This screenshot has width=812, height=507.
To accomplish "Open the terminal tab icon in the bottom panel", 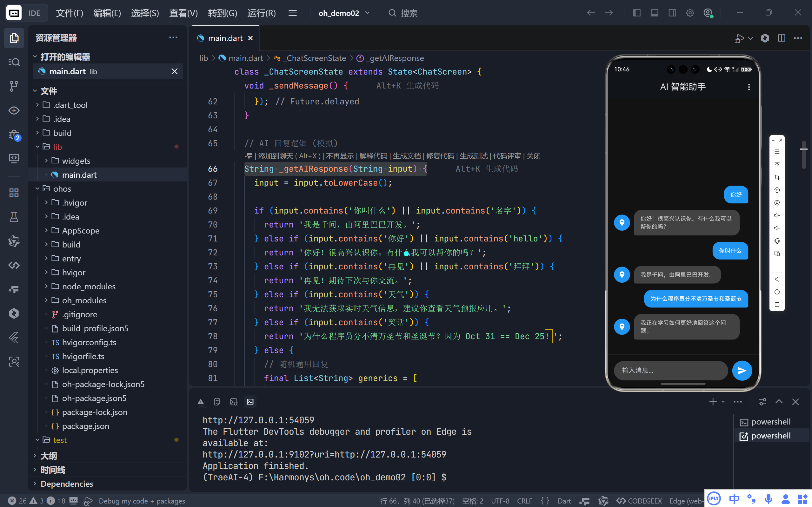I will point(250,402).
